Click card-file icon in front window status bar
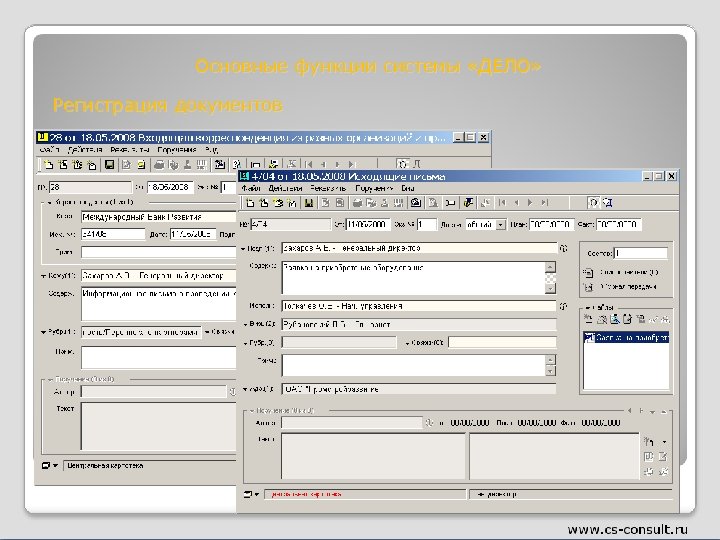The height and width of the screenshot is (540, 720). tap(248, 495)
